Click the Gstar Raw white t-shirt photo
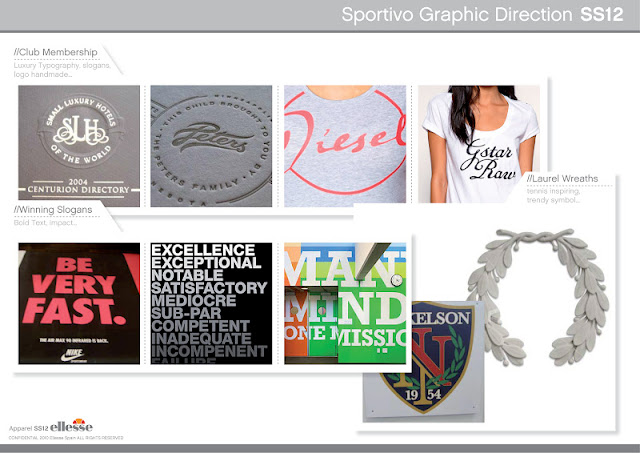The width and height of the screenshot is (640, 453). tap(478, 144)
